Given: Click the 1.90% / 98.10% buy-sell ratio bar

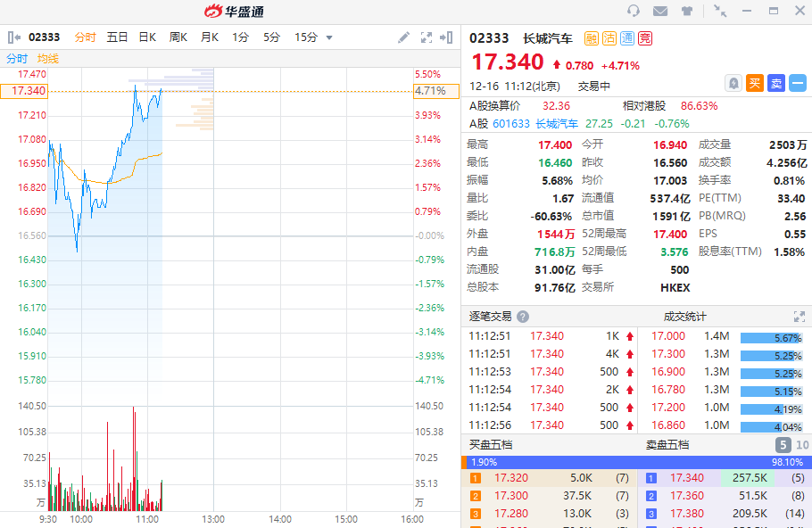Looking at the screenshot, I should [636, 462].
